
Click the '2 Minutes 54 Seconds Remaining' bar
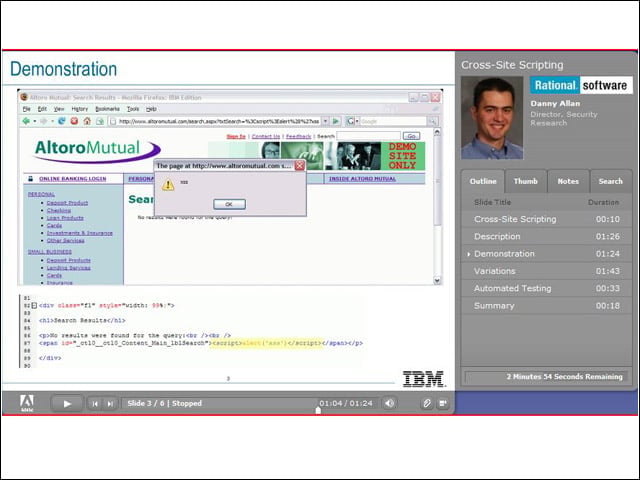point(546,377)
